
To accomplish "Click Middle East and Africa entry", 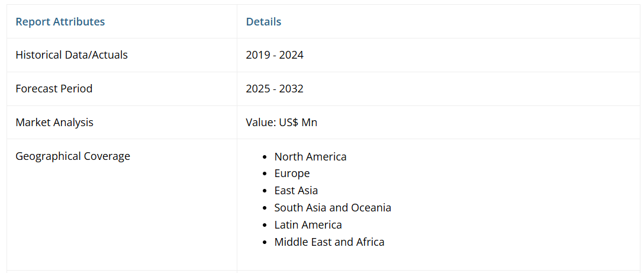I will [x=329, y=242].
